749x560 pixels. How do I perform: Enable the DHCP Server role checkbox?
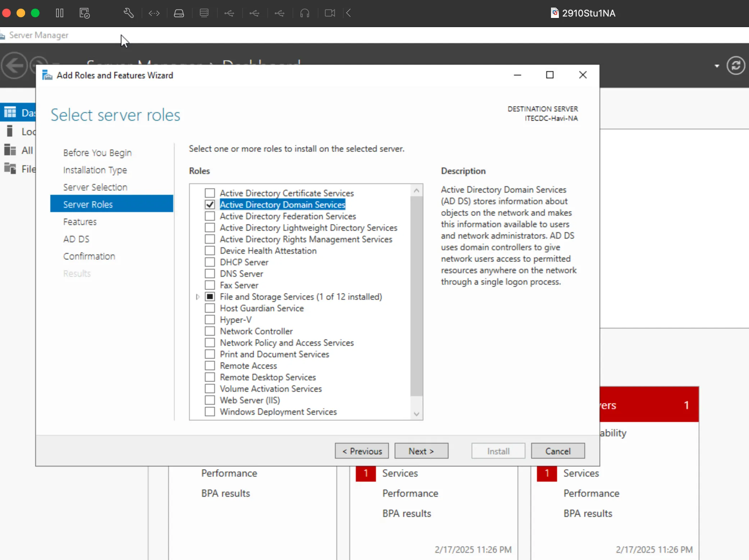(x=210, y=262)
